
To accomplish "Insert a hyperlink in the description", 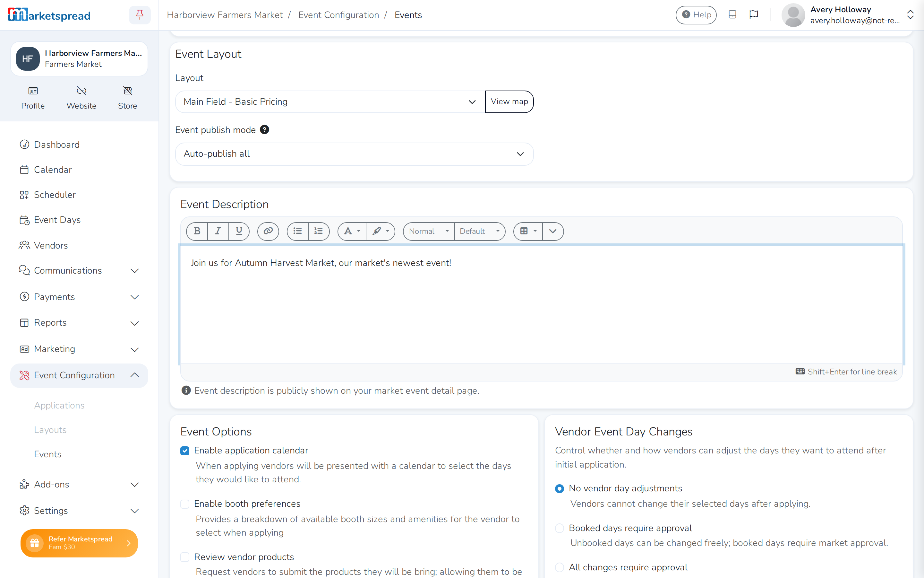I will tap(268, 231).
